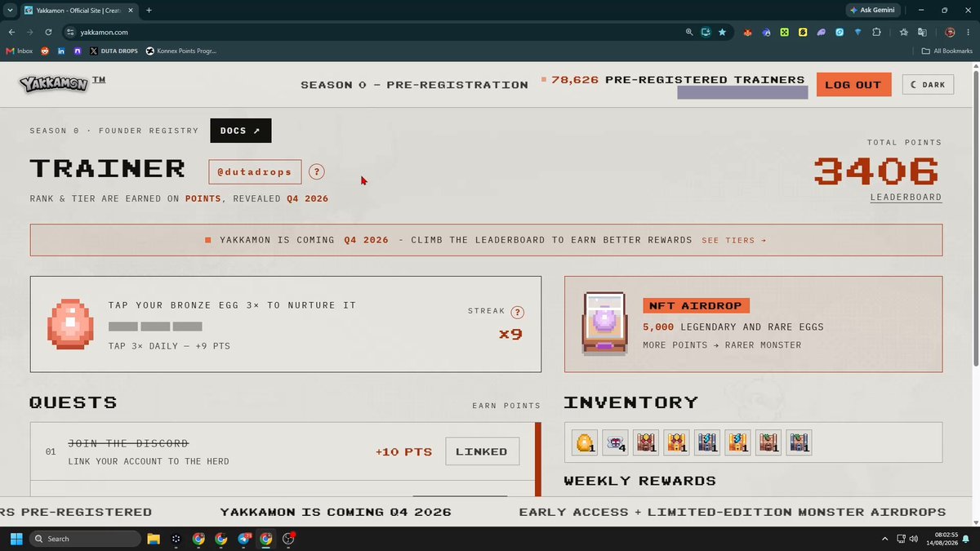Screen dimensions: 980x551
Task: Click the quests panel scrollbar
Action: pos(538,460)
